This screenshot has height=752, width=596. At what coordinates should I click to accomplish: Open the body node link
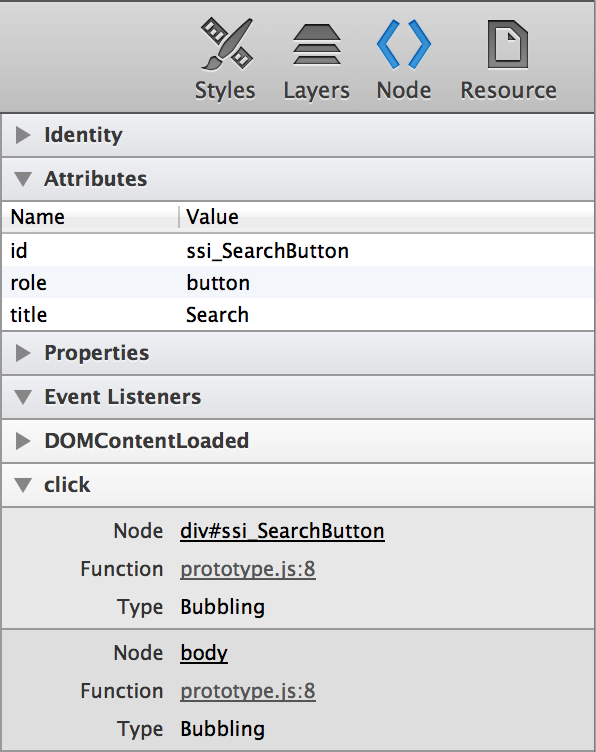click(204, 653)
